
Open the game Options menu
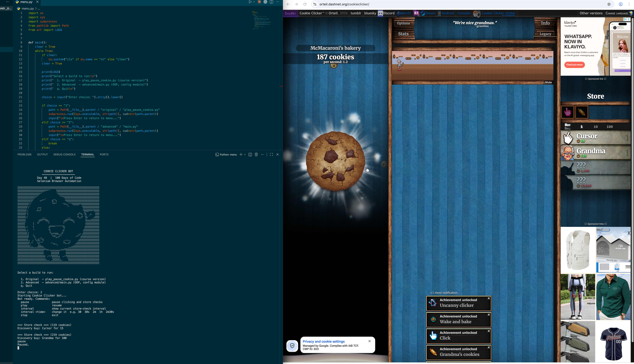point(403,23)
